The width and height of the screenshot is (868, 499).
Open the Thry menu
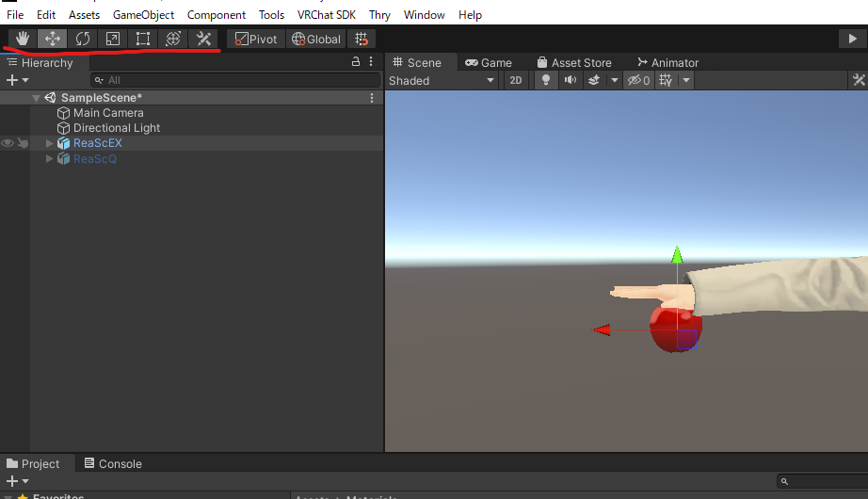point(379,15)
